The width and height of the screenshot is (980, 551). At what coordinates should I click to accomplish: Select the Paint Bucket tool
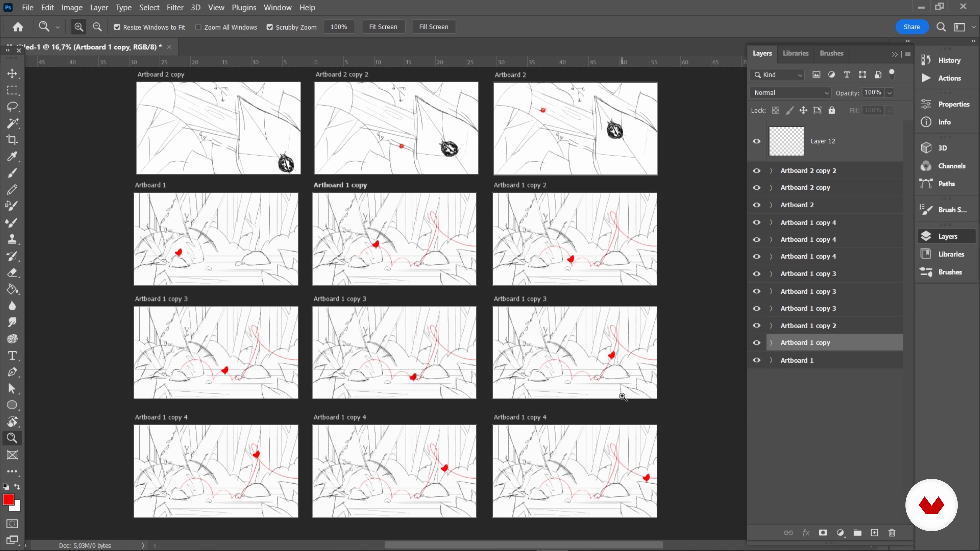pyautogui.click(x=12, y=289)
